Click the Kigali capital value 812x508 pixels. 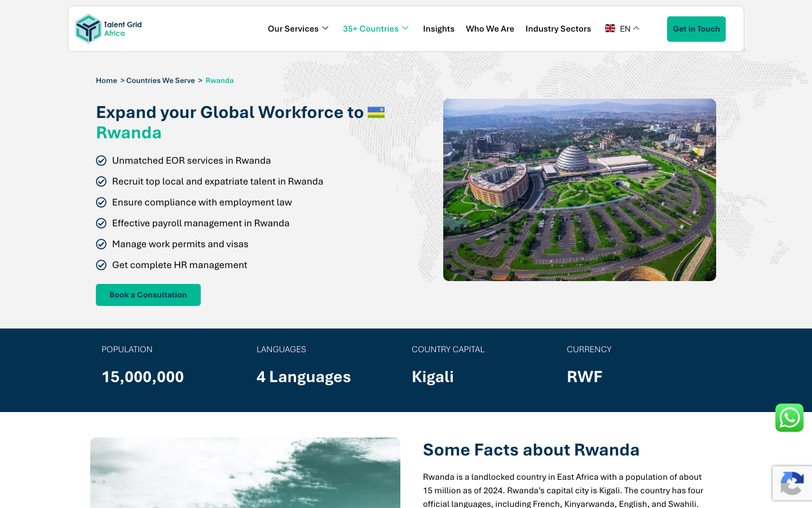click(x=433, y=376)
